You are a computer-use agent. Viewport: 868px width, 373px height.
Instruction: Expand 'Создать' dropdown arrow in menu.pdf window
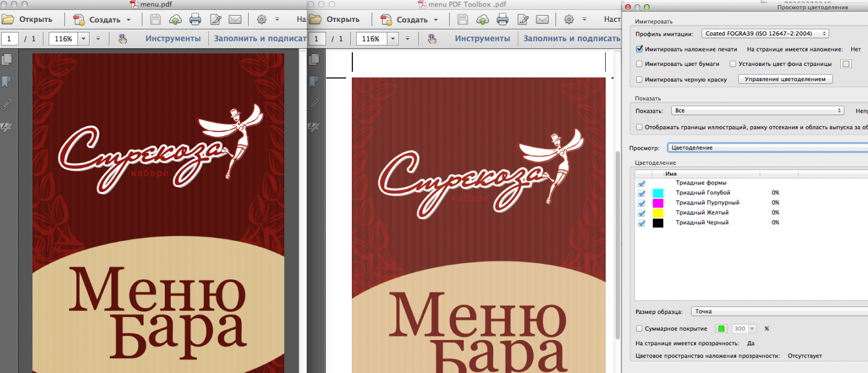pos(128,20)
